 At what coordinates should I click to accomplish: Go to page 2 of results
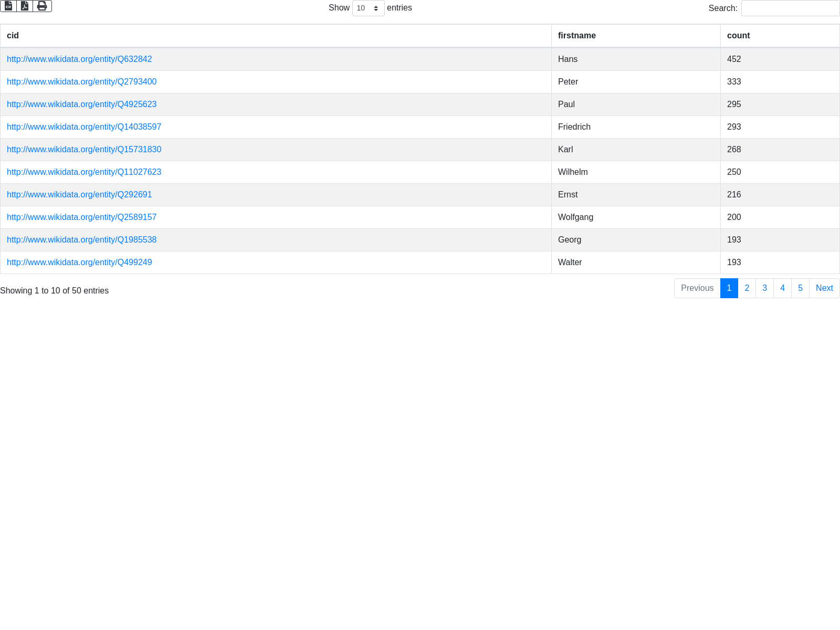click(747, 288)
